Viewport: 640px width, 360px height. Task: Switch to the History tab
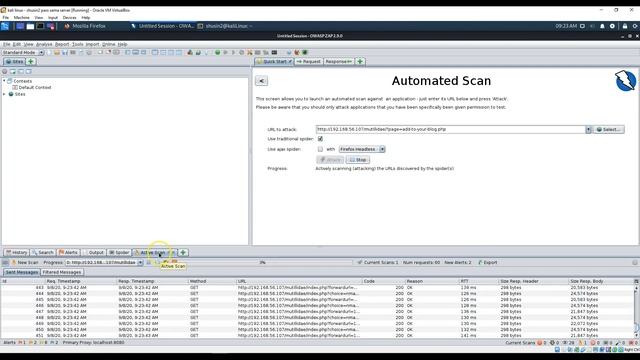tap(16, 253)
